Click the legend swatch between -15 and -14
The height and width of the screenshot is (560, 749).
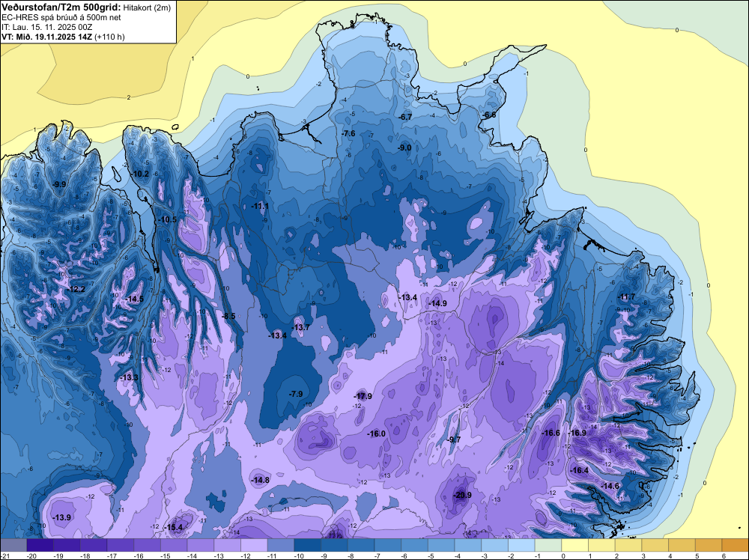tap(174, 544)
